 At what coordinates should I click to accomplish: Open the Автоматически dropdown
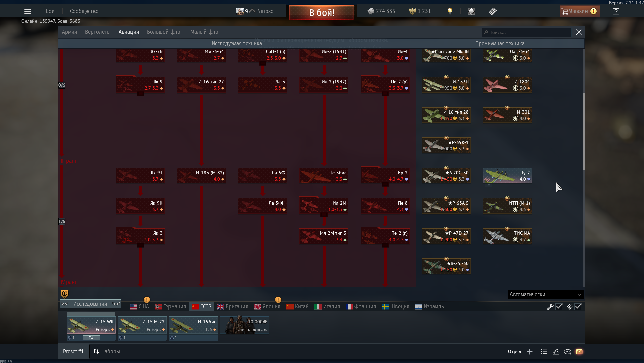tap(546, 295)
